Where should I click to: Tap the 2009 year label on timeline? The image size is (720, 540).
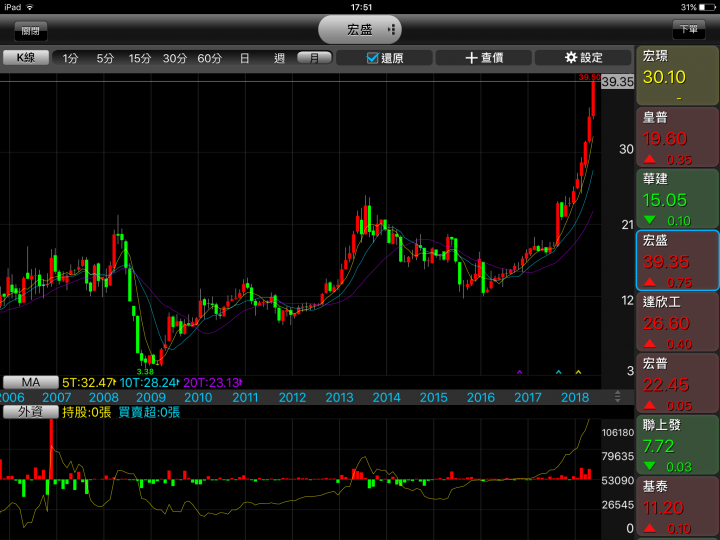[x=151, y=397]
